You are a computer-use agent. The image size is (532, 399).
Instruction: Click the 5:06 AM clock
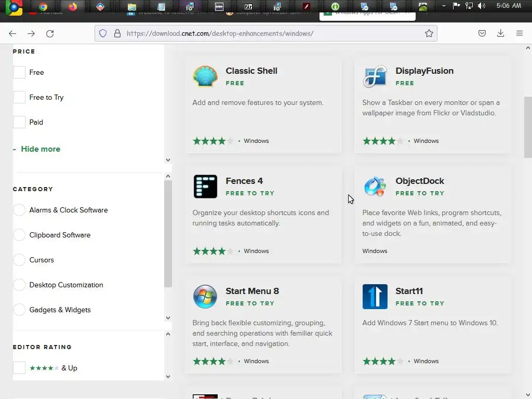(x=509, y=5)
